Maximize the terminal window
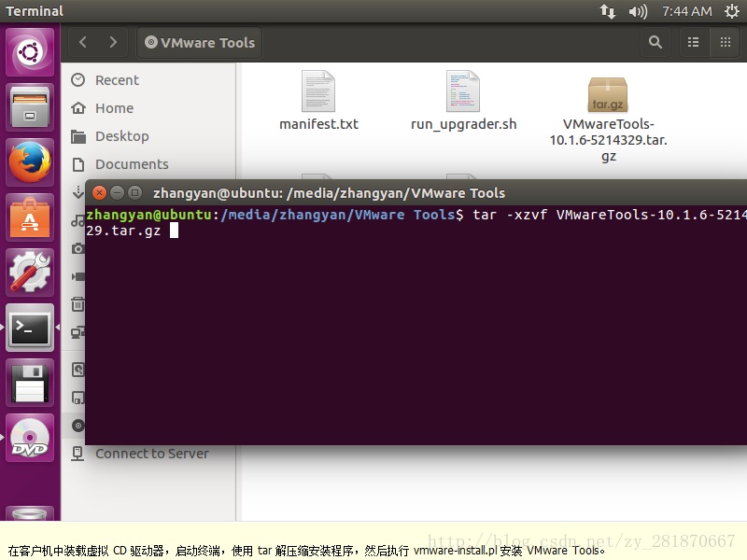 tap(135, 193)
